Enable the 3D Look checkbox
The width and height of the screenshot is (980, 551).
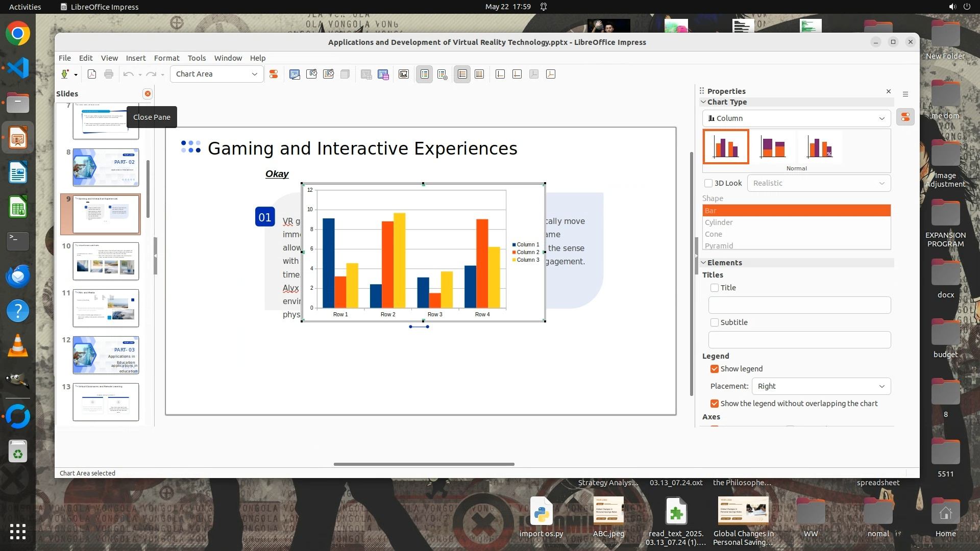coord(708,183)
